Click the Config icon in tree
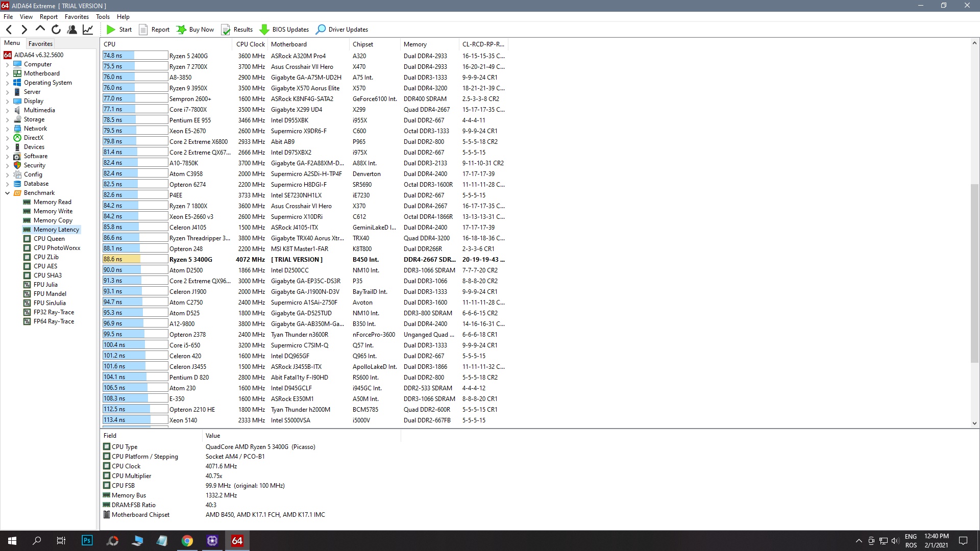Viewport: 980px width, 551px height. (17, 174)
